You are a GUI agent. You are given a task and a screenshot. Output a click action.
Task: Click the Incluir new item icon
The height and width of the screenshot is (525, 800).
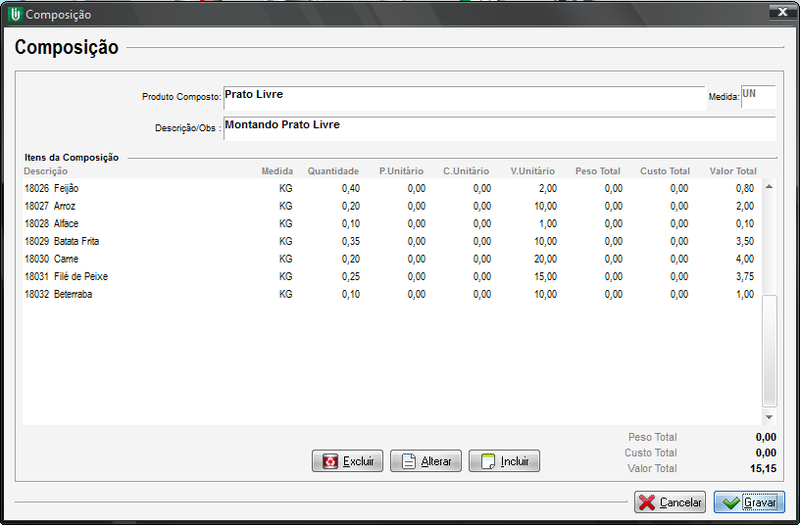coord(487,462)
